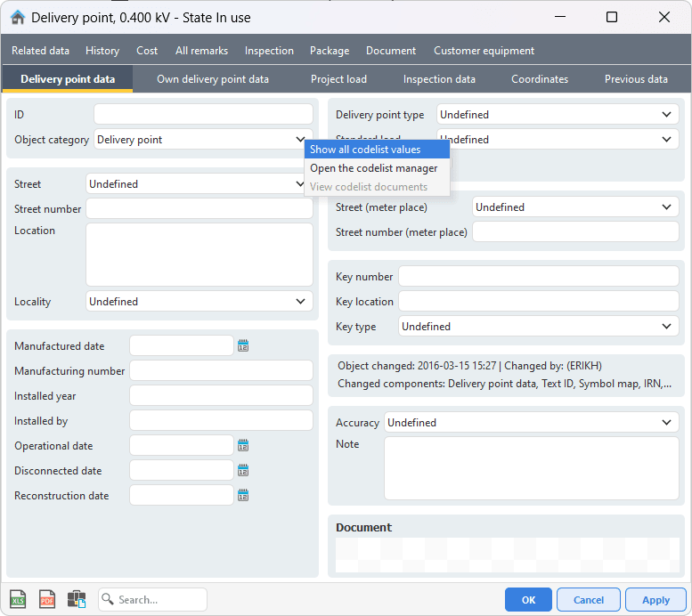692x616 pixels.
Task: Expand the Accuracy dropdown
Action: point(667,423)
